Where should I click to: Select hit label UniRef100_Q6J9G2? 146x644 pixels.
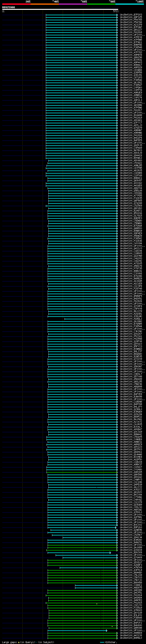point(131,82)
